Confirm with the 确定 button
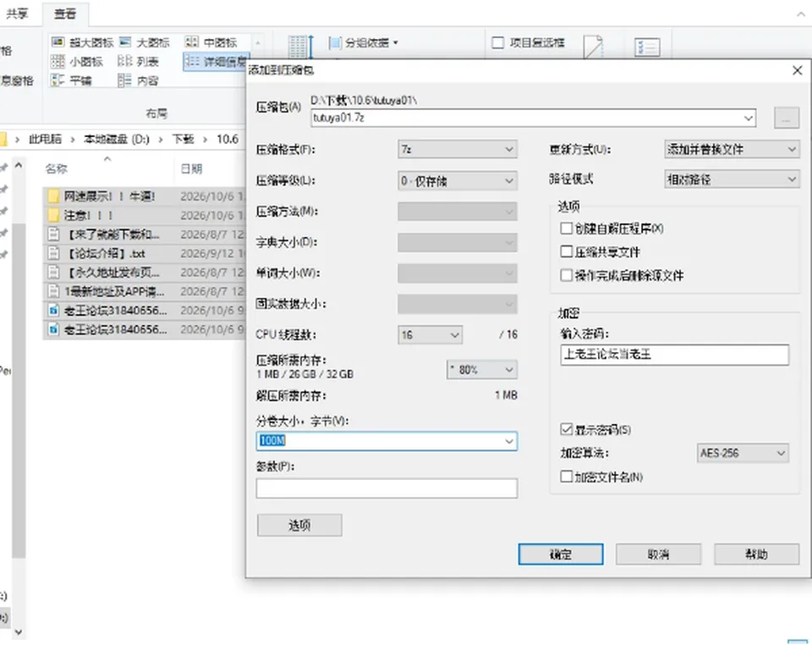The image size is (812, 645). pyautogui.click(x=561, y=554)
